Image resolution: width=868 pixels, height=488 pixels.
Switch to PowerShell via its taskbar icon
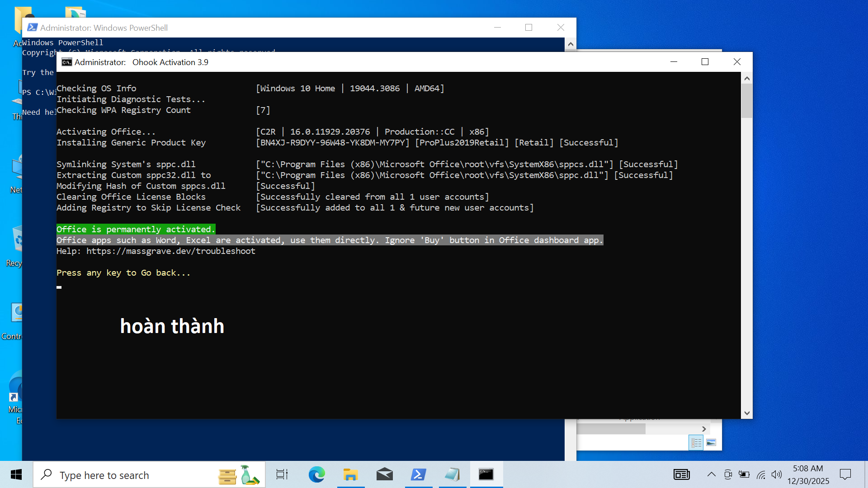[418, 474]
